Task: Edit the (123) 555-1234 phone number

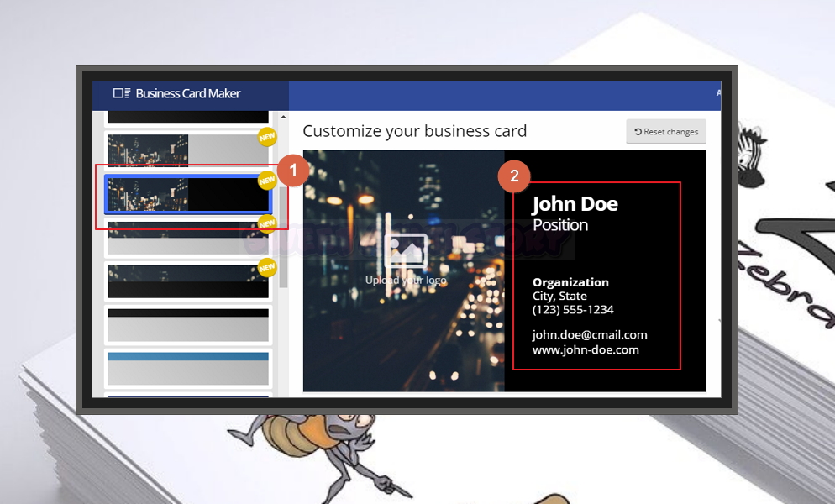Action: (573, 309)
